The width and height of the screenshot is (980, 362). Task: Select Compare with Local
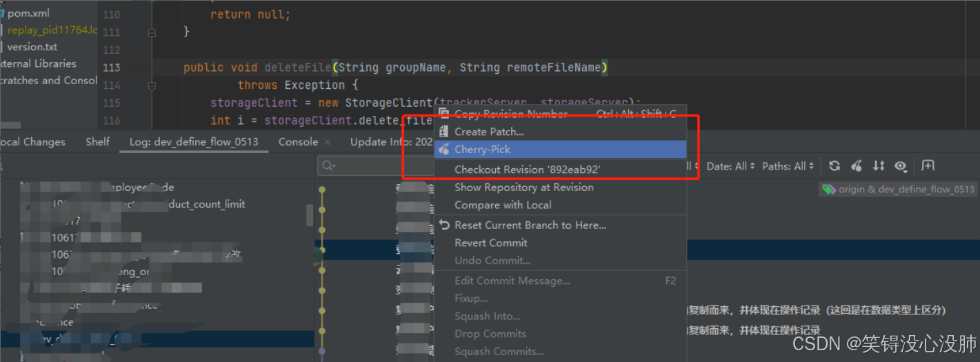(503, 205)
